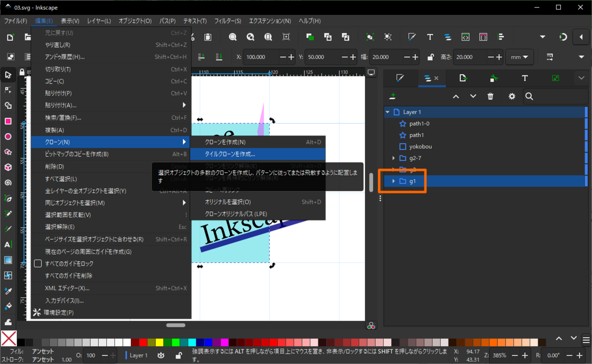Click the add layer icon in Layers panel
Viewport: 592px width, 364px height.
(393, 96)
